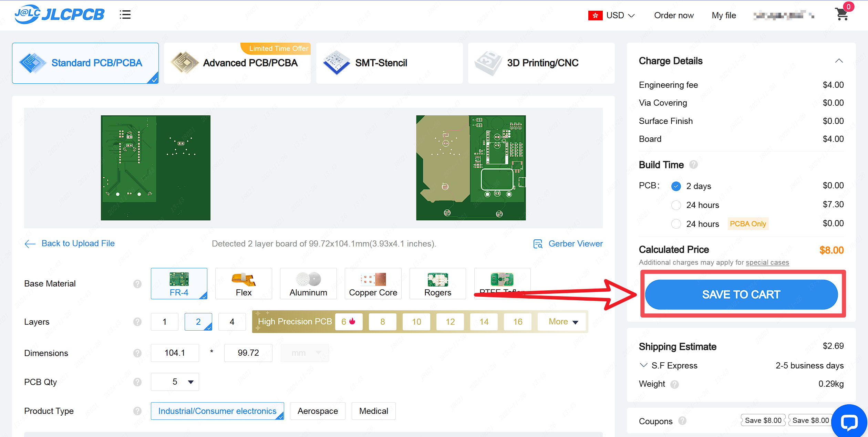Screen dimensions: 868x437
Task: Click the Gerber Viewer icon
Action: pos(538,244)
